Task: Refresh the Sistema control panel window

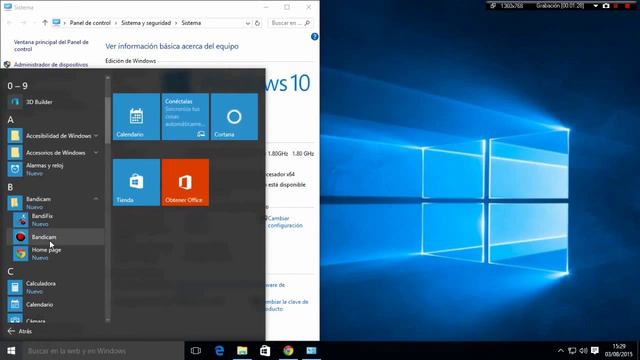Action: pyautogui.click(x=258, y=23)
